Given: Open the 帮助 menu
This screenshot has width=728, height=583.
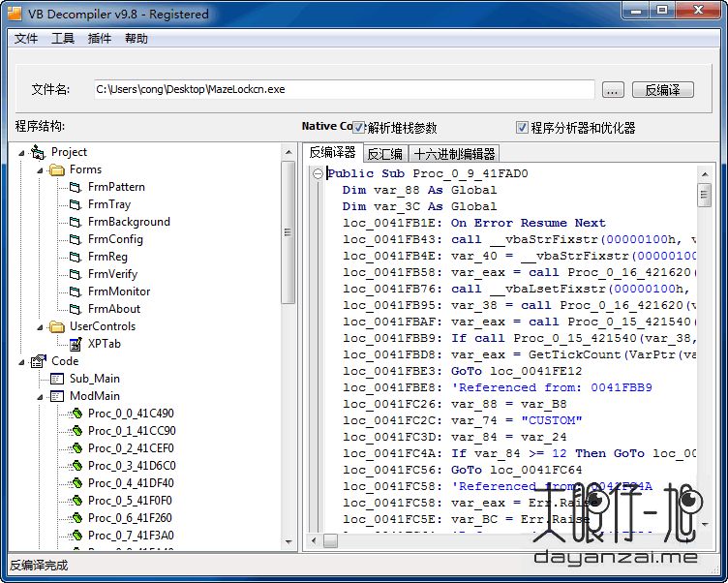Looking at the screenshot, I should 136,38.
